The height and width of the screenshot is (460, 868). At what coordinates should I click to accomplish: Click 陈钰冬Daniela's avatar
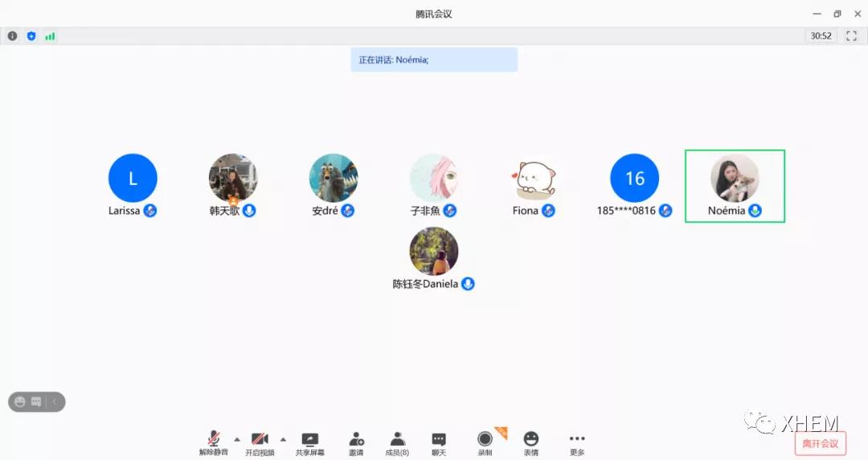(434, 251)
